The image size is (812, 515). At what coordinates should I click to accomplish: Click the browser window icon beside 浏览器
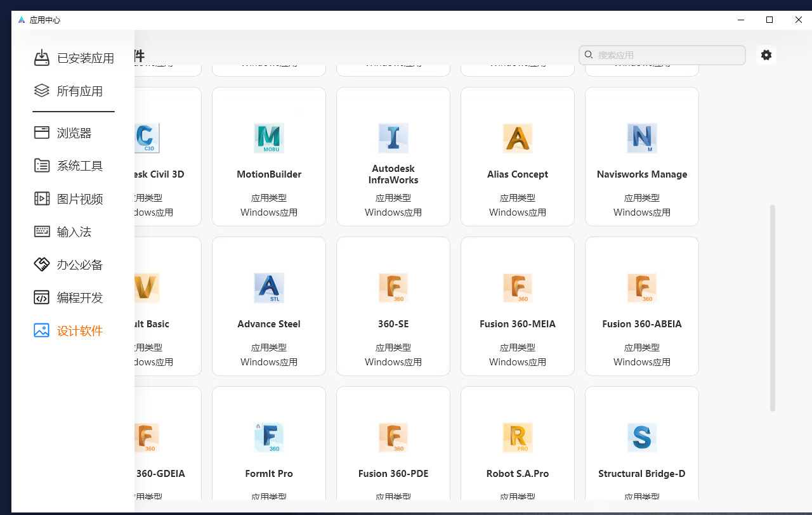[x=42, y=133]
